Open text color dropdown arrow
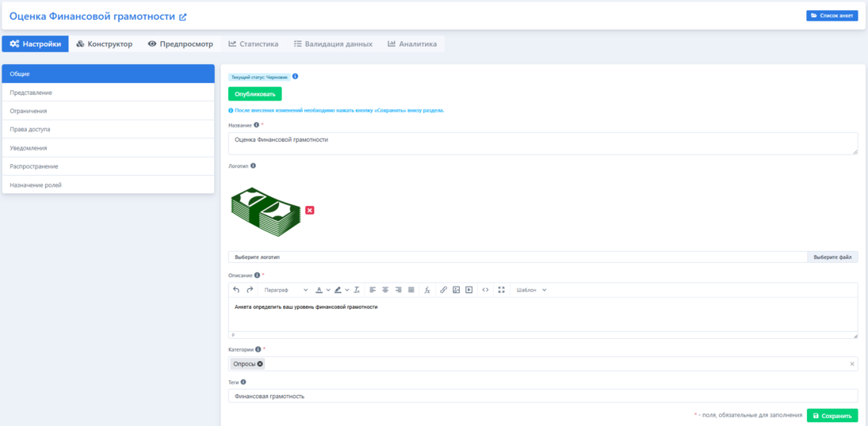The height and width of the screenshot is (426, 868). pyautogui.click(x=328, y=291)
